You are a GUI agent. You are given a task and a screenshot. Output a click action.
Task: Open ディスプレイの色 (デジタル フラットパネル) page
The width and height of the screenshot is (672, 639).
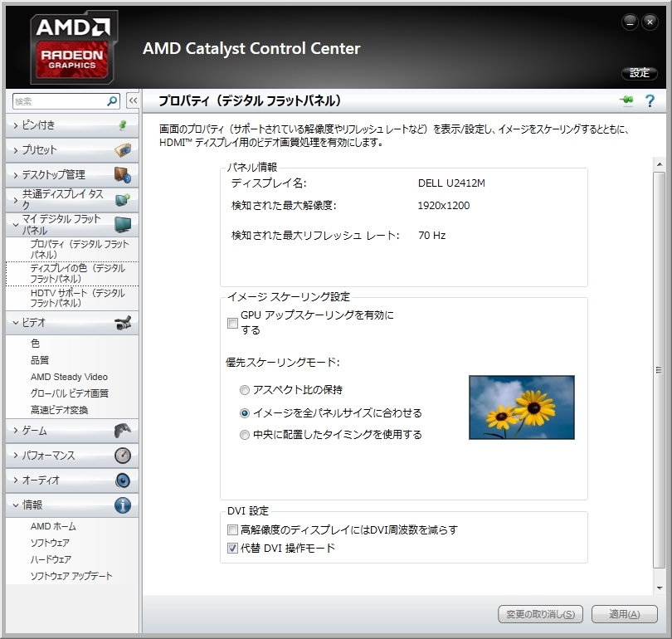click(x=78, y=273)
